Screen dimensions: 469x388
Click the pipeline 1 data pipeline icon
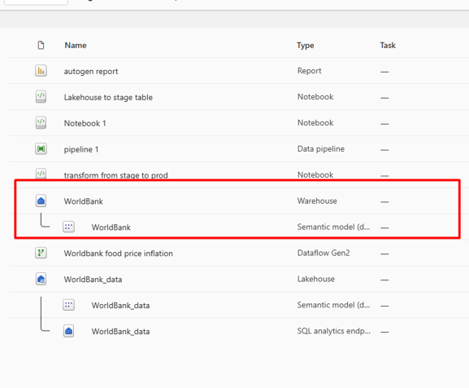41,149
